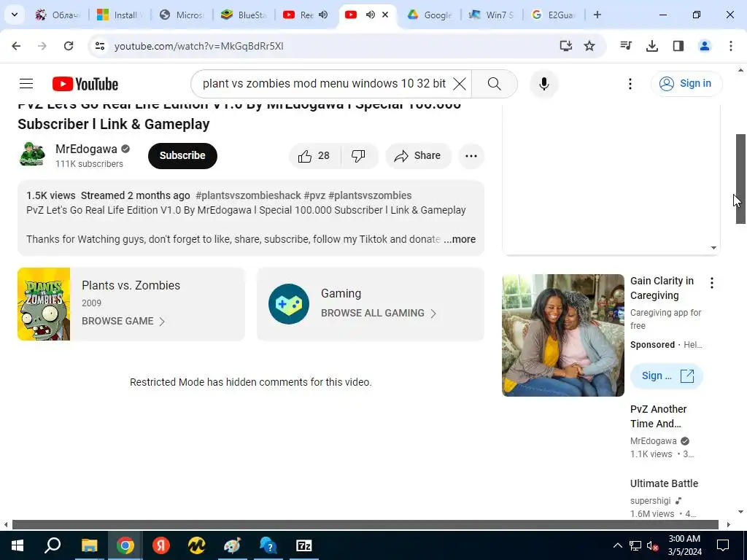Open Windows taskbar search
747x560 pixels.
[53, 545]
